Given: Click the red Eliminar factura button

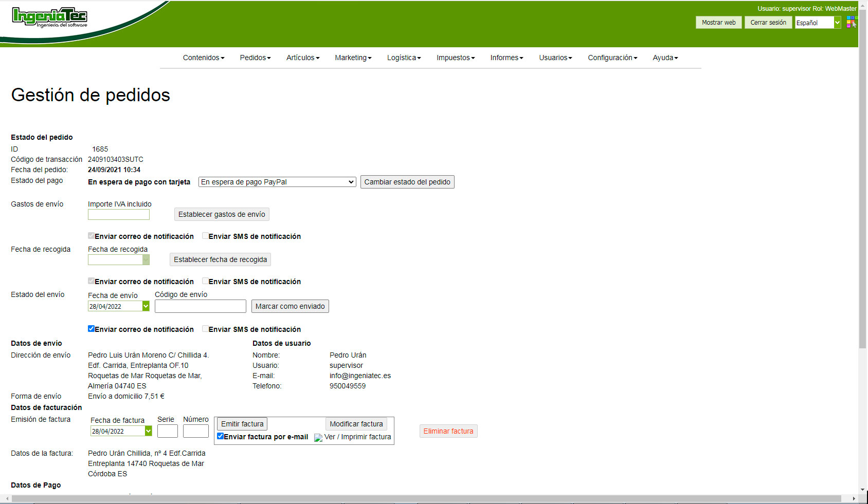Looking at the screenshot, I should pyautogui.click(x=448, y=431).
